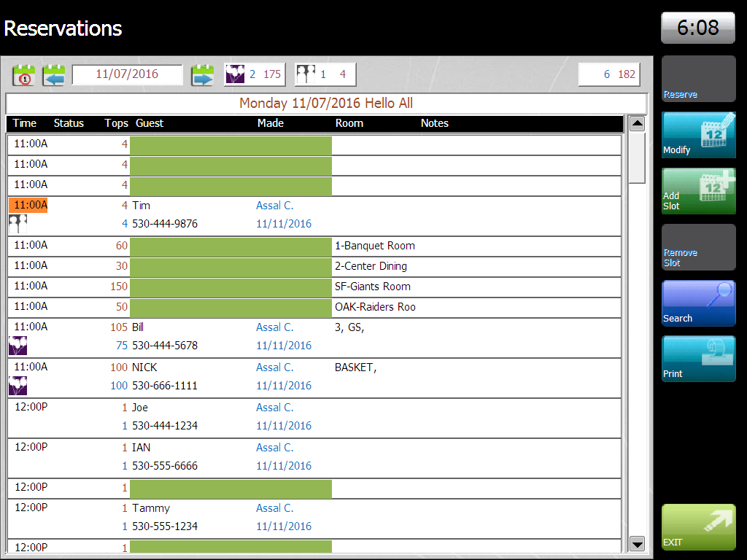Open the Search button
This screenshot has height=560, width=747.
pos(698,303)
